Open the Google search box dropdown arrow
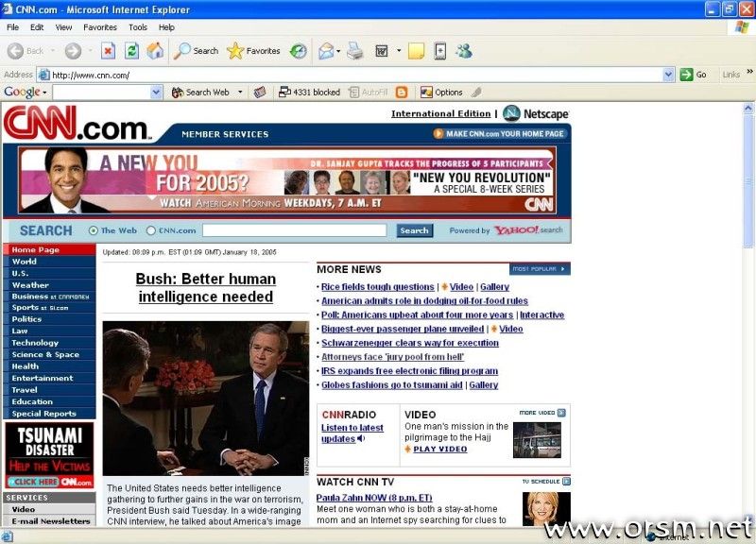The image size is (756, 544). [x=156, y=92]
